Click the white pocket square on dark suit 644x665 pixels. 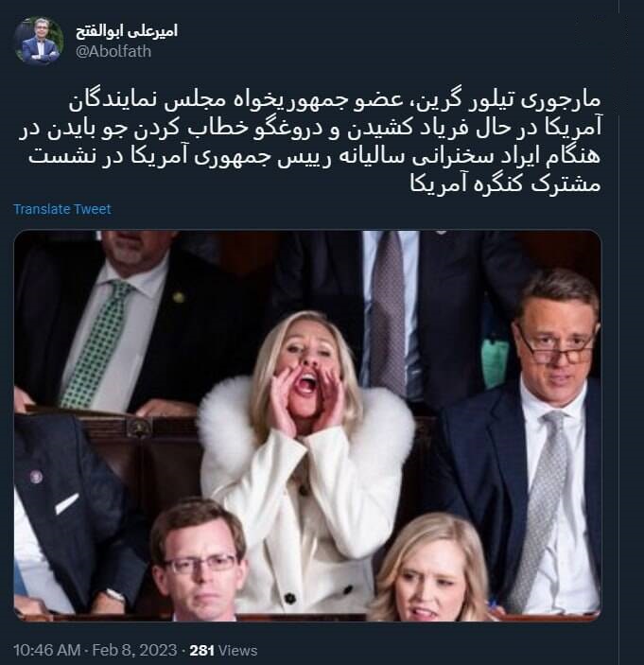pyautogui.click(x=66, y=503)
